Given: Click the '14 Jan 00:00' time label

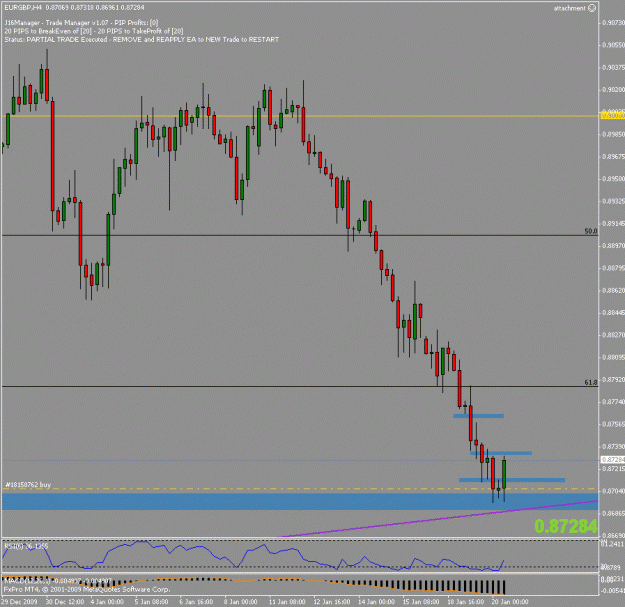Looking at the screenshot, I should (376, 601).
